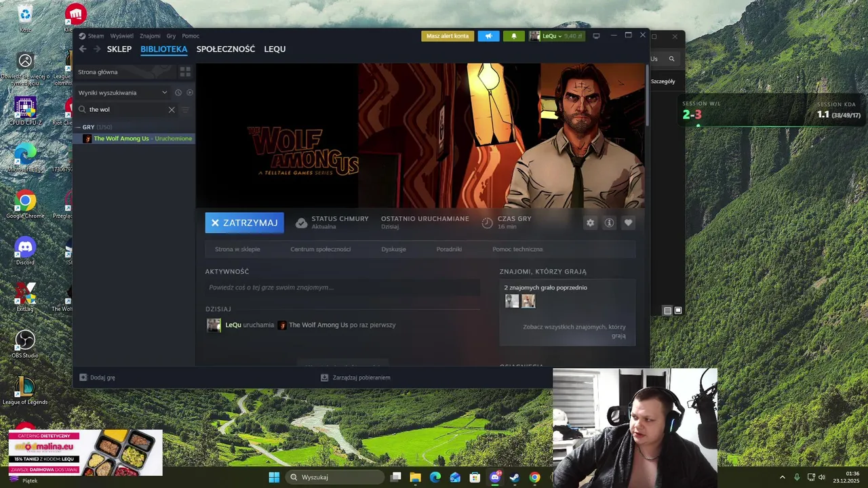The height and width of the screenshot is (488, 868).
Task: Open the Wyświetl menu
Action: (x=122, y=36)
